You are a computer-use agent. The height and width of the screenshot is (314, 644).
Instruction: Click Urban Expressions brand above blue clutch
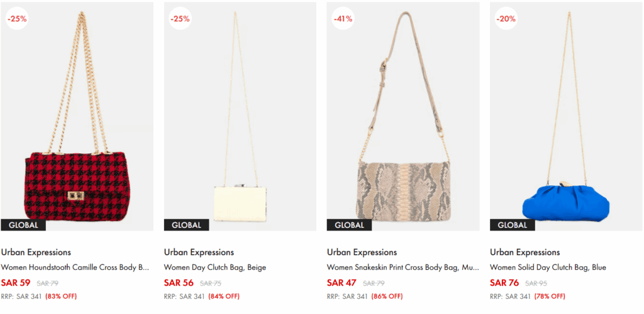pos(525,252)
